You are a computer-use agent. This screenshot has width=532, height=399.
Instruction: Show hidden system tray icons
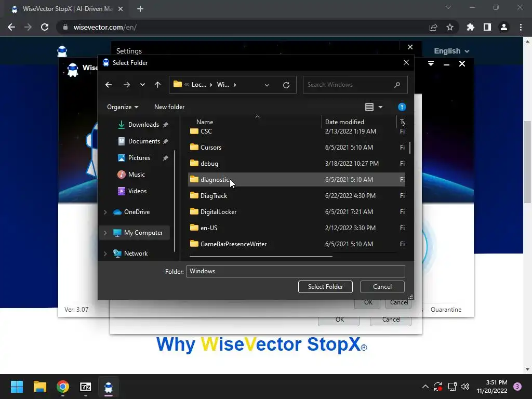point(425,387)
